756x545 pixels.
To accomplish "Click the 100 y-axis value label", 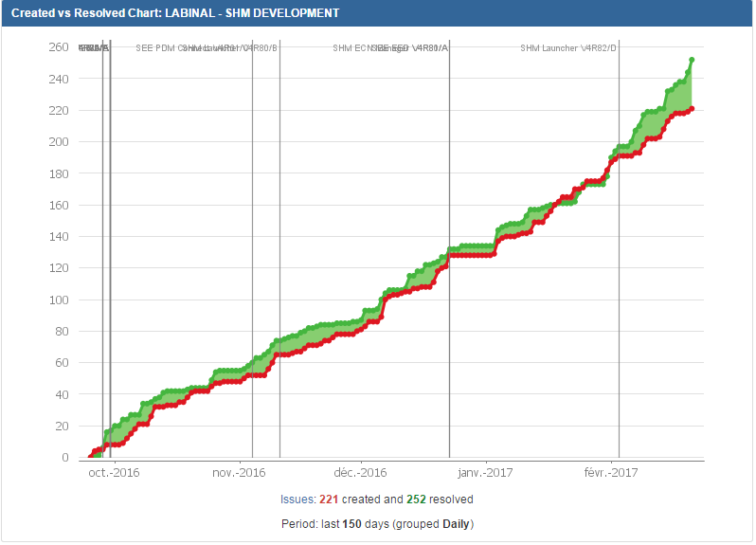I will click(58, 300).
